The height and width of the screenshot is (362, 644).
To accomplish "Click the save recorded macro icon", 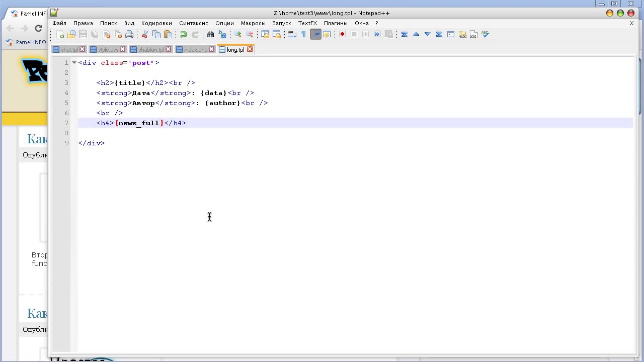I will pos(388,34).
